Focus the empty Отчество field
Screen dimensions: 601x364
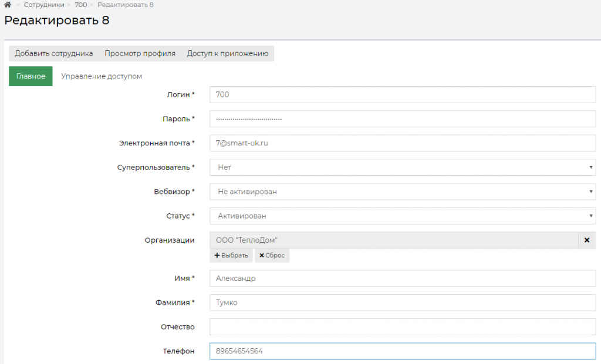point(403,326)
